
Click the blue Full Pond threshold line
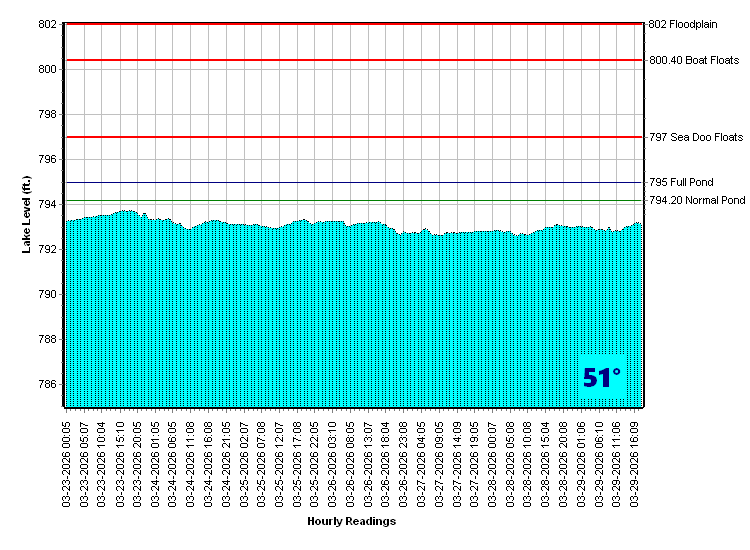pyautogui.click(x=350, y=182)
